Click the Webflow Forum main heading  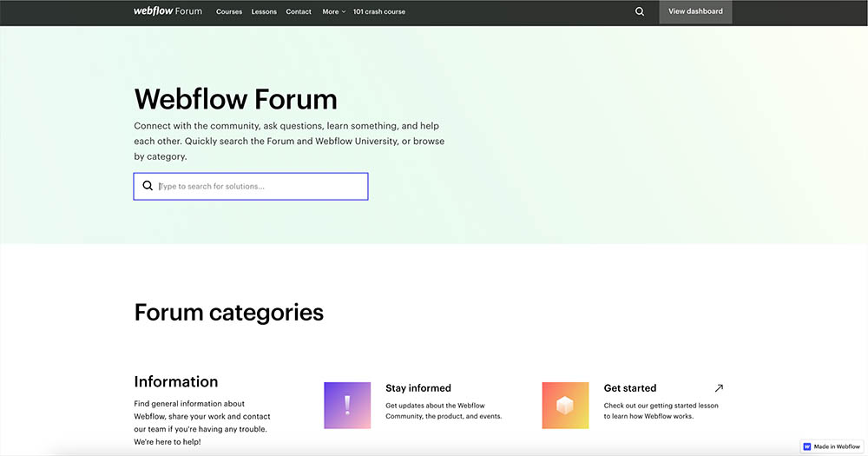pos(236,99)
